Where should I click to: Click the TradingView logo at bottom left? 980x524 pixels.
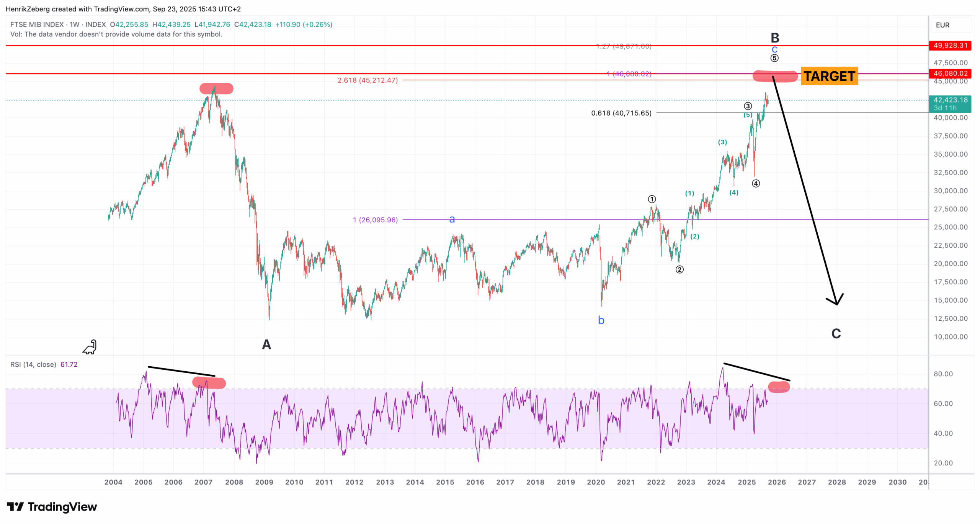tap(52, 507)
